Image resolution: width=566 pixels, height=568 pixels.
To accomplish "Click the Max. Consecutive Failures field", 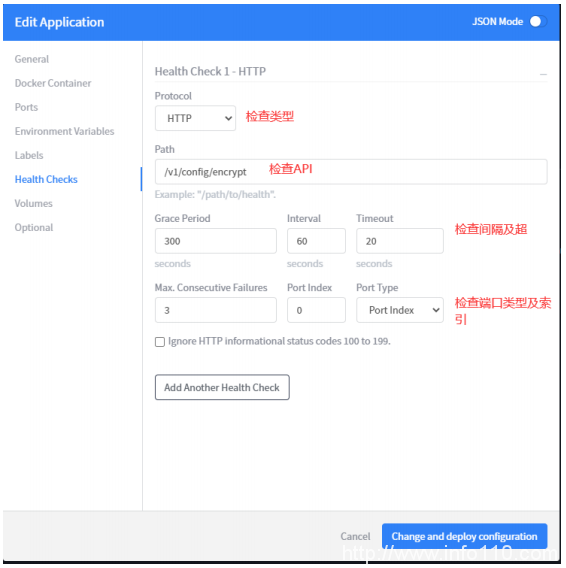I will click(216, 310).
